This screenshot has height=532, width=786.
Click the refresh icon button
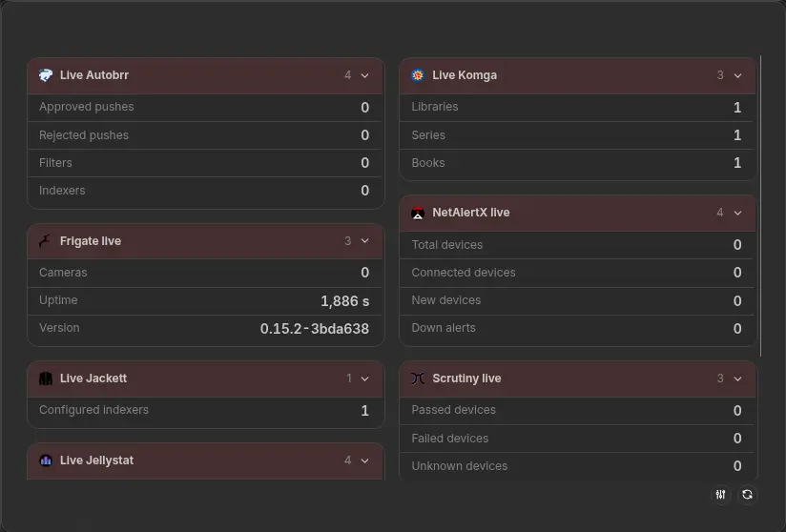point(747,495)
